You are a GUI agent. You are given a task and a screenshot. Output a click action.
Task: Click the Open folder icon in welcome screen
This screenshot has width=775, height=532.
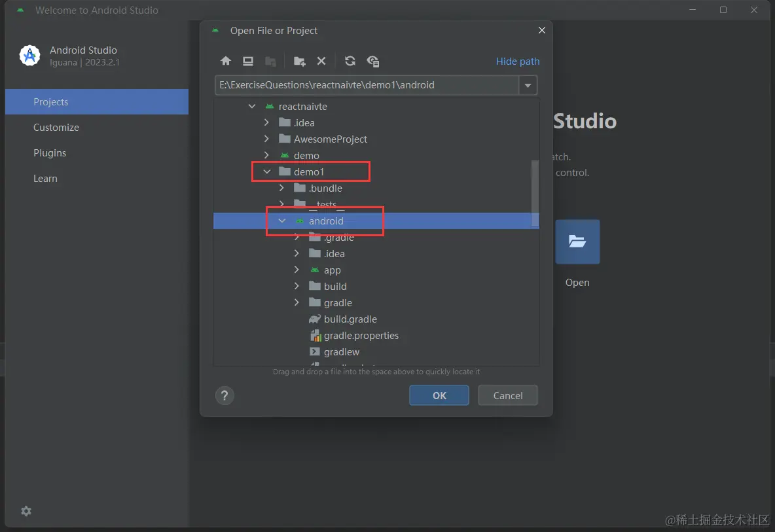(x=577, y=241)
